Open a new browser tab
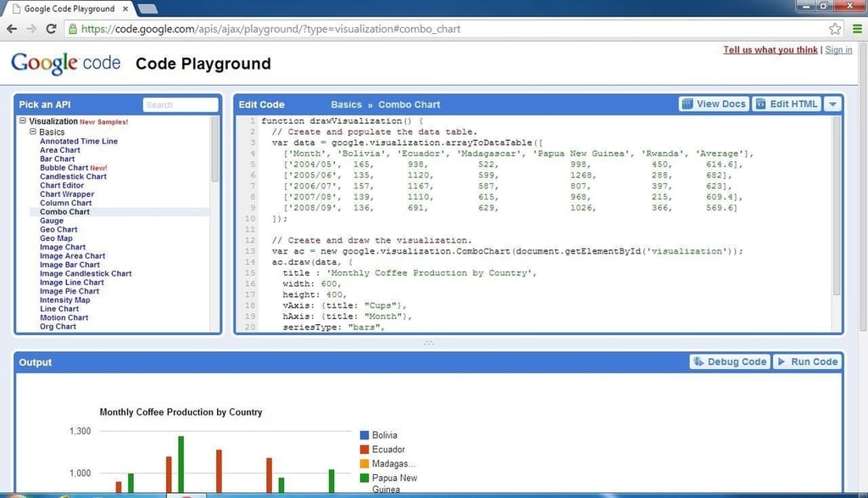The image size is (868, 498). coord(147,8)
